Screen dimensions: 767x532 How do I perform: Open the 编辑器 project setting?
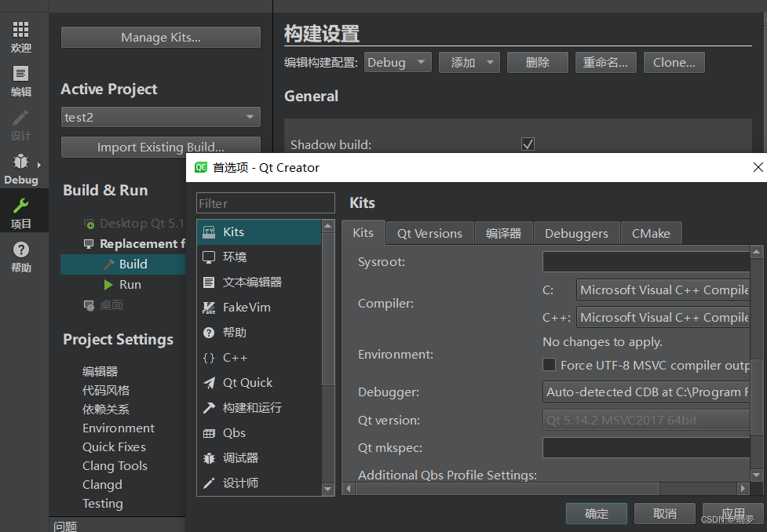[100, 371]
